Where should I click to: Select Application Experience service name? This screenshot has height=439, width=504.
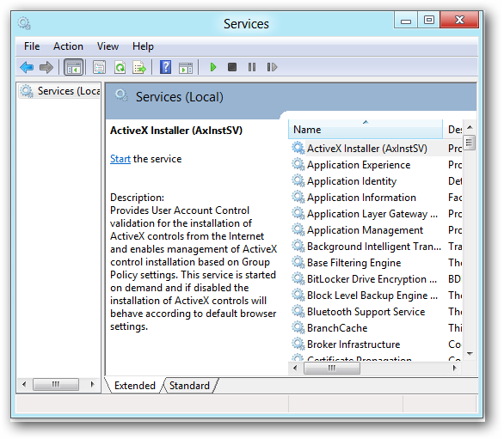point(359,165)
